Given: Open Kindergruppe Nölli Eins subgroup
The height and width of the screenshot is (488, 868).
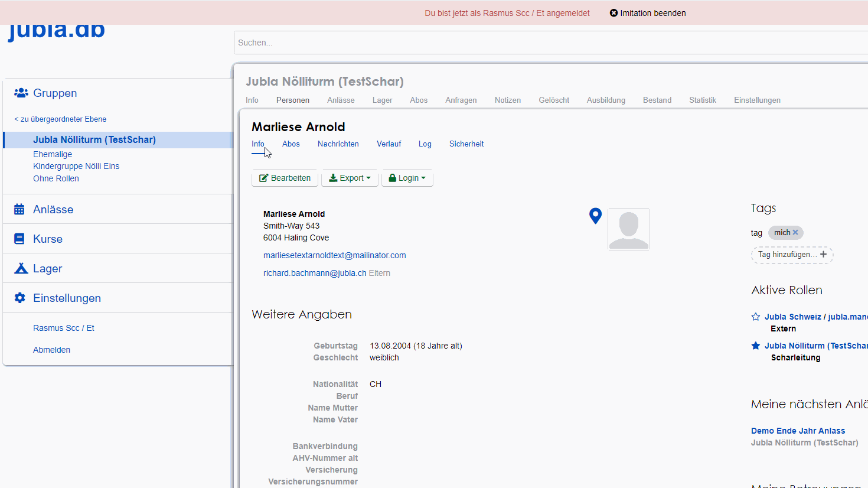Looking at the screenshot, I should 76,166.
